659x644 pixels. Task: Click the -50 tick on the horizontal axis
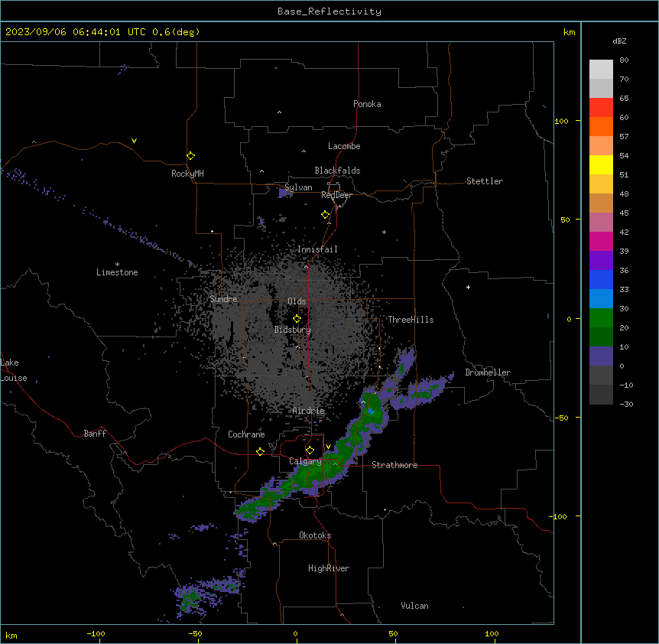195,633
